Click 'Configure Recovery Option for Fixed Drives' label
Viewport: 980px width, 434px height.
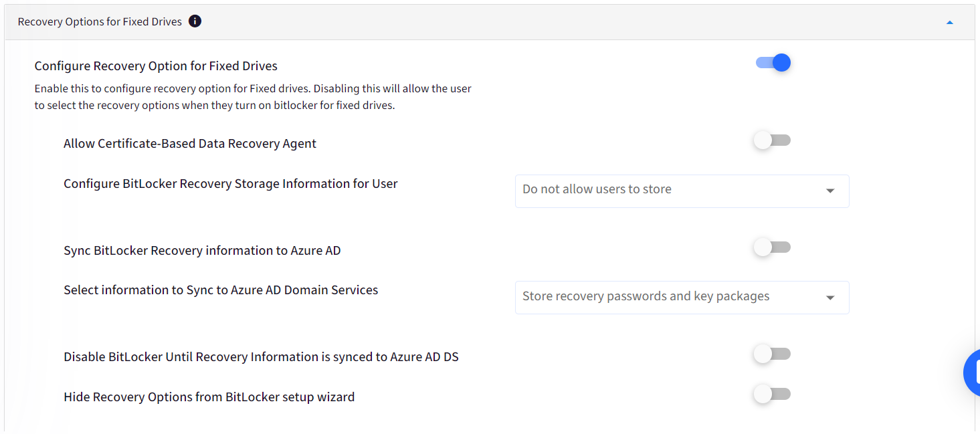click(156, 66)
